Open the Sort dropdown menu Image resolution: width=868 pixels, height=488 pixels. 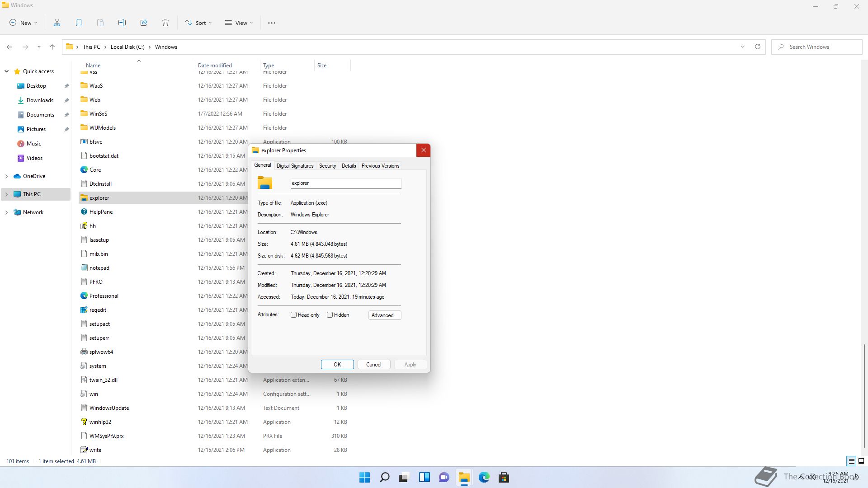pos(198,23)
